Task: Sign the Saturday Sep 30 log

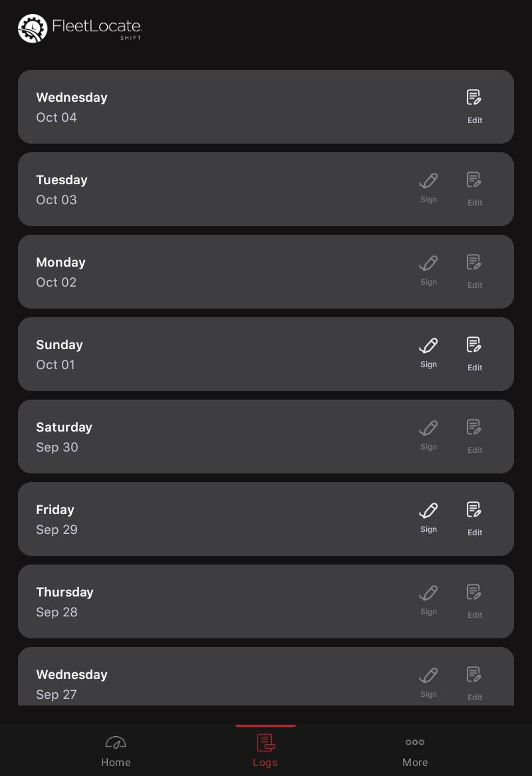Action: click(x=428, y=436)
